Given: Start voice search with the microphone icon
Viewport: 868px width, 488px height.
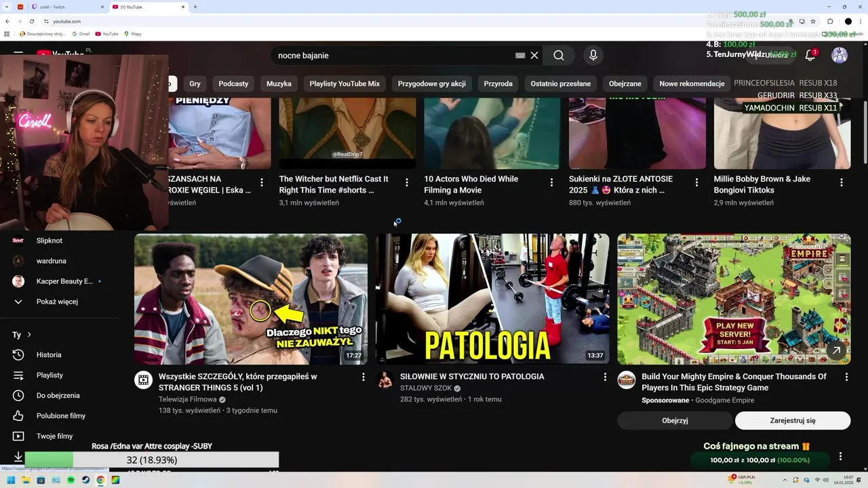Looking at the screenshot, I should coord(593,56).
